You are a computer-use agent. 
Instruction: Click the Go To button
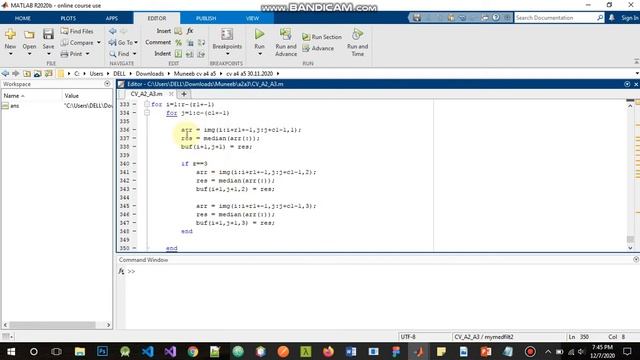pyautogui.click(x=121, y=42)
